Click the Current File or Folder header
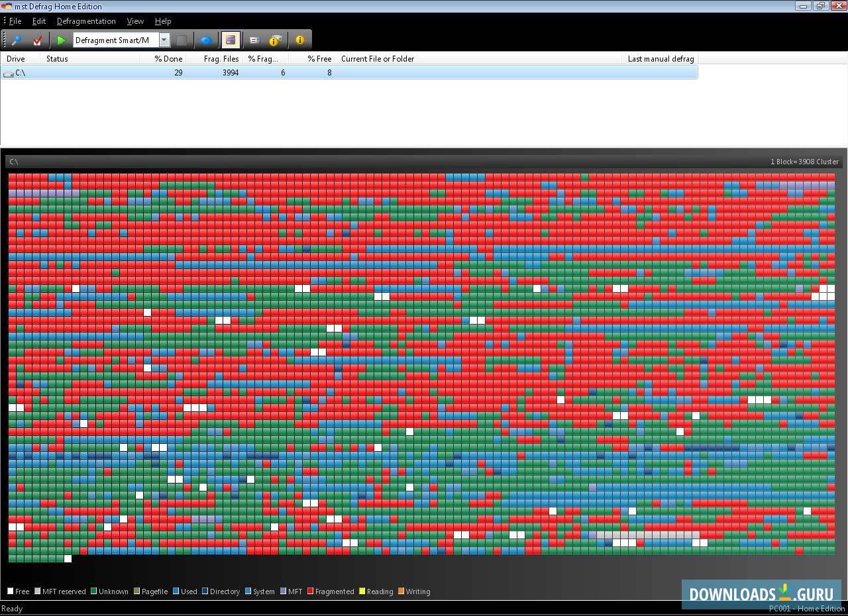The width and height of the screenshot is (848, 616). pos(480,59)
